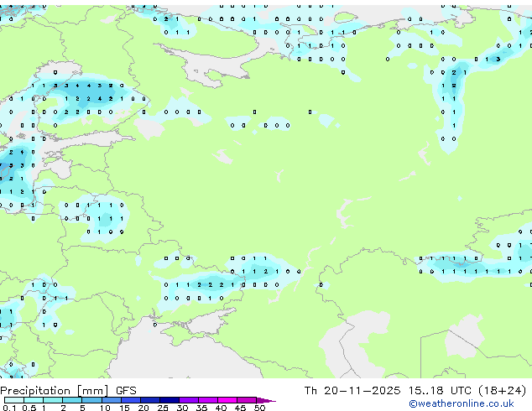
Task: Select the 45–50 mm legend swatch
Action: pyautogui.click(x=247, y=400)
